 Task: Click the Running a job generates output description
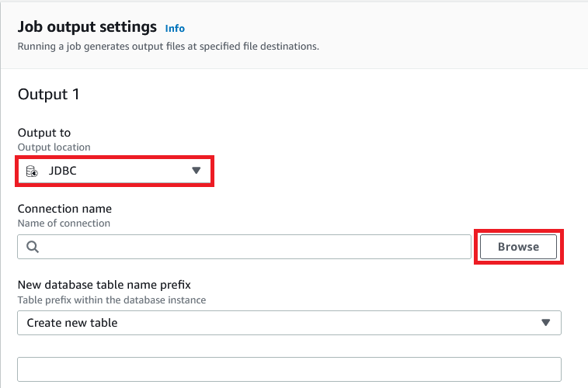point(169,46)
